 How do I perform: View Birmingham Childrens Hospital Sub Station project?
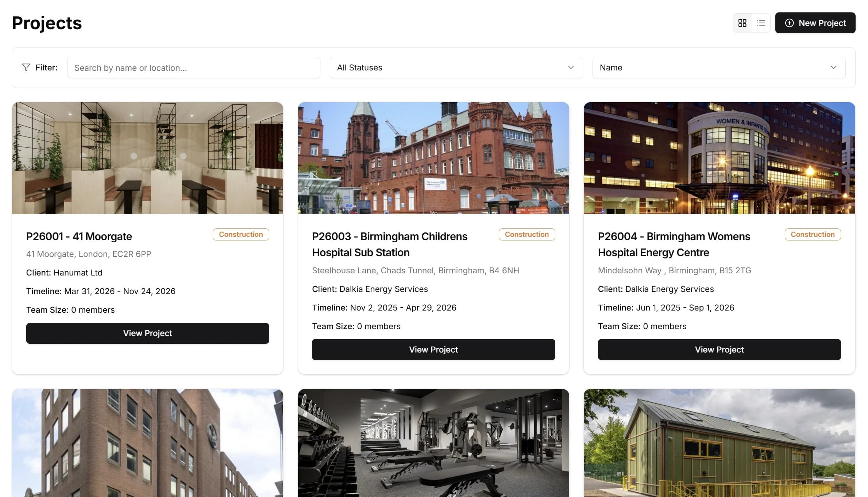433,349
